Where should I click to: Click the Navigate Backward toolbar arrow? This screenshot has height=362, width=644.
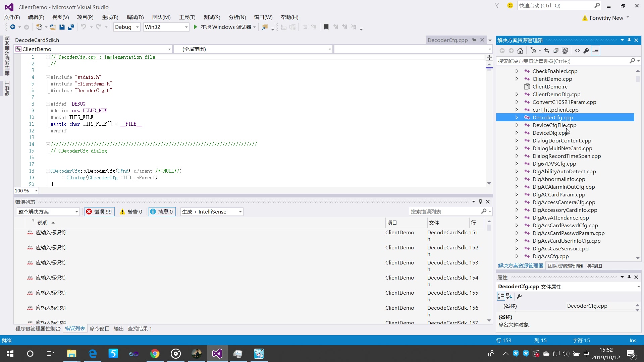click(x=13, y=27)
